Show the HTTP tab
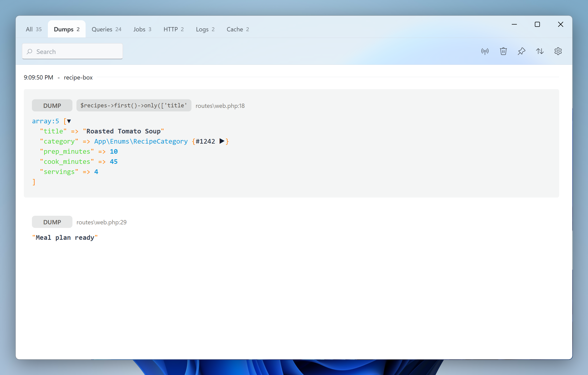588x375 pixels. [174, 29]
